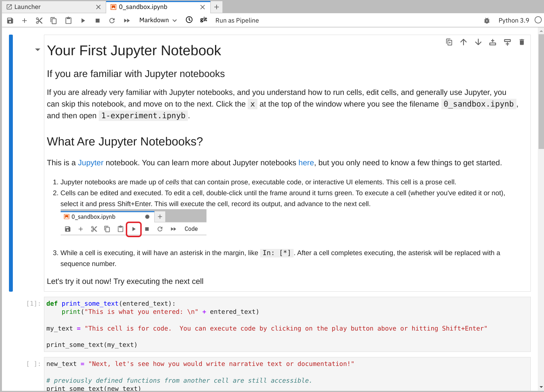Click the '1-experiment.ipnyb' inline code text

click(x=143, y=115)
